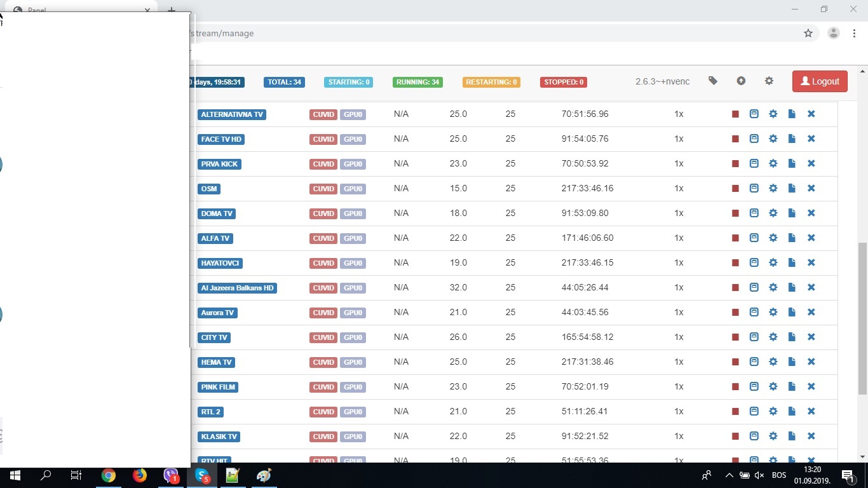Click the upload arrow circle icon in header
The image size is (868, 488).
pos(741,81)
